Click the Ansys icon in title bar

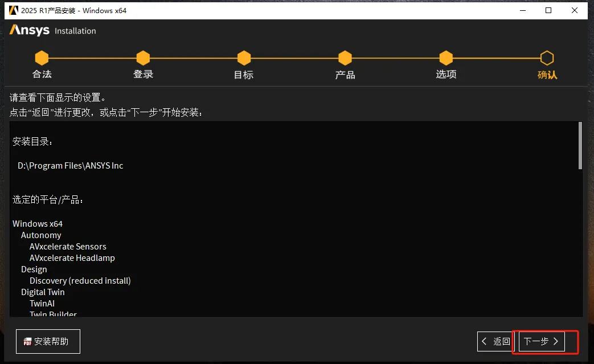13,10
